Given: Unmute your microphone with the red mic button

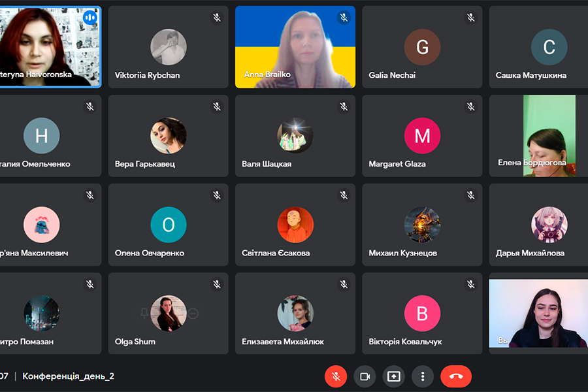Looking at the screenshot, I should [x=336, y=376].
